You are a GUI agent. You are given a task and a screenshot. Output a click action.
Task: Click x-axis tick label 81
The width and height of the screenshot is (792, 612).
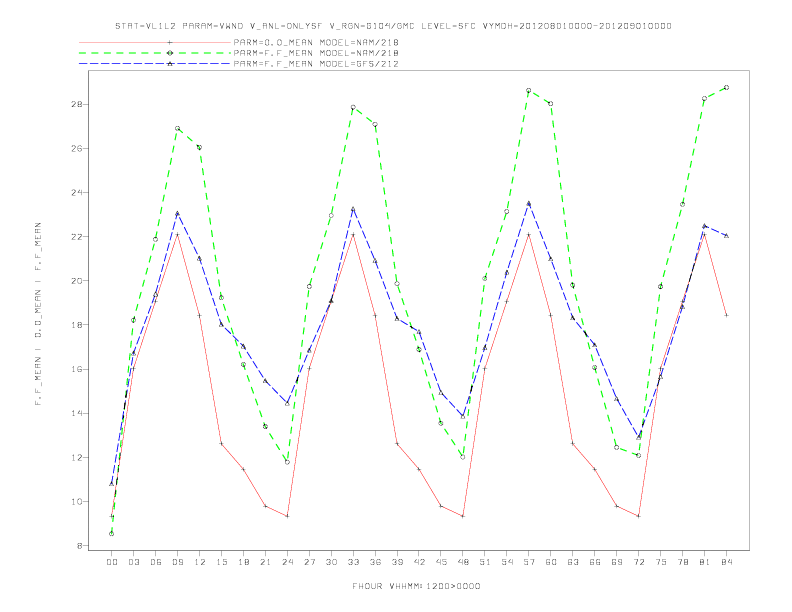tap(705, 562)
